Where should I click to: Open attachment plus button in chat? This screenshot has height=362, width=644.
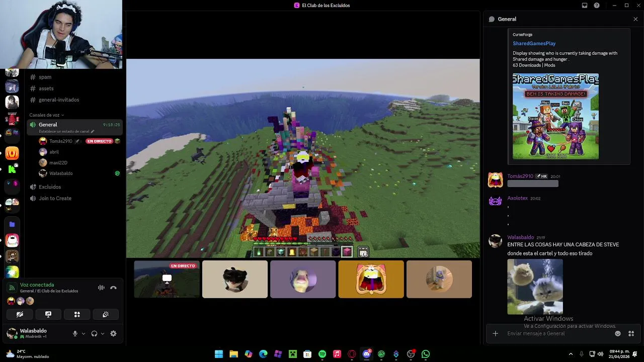(x=495, y=333)
